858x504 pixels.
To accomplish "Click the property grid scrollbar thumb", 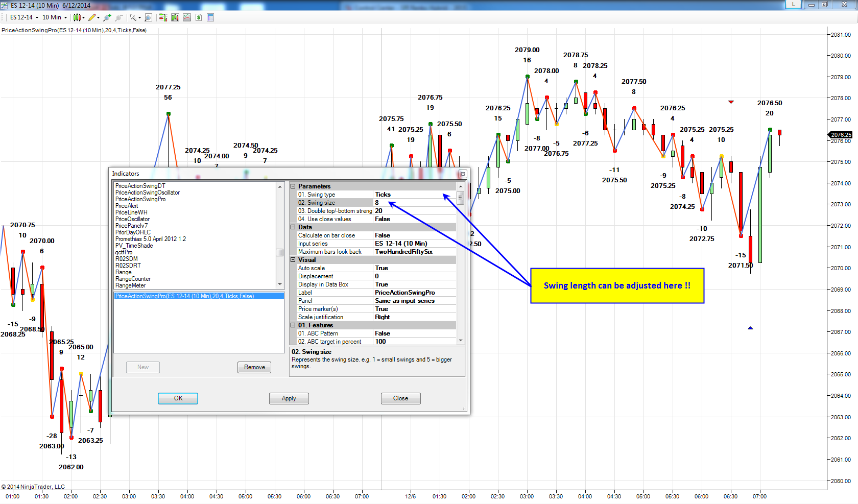I will [460, 198].
